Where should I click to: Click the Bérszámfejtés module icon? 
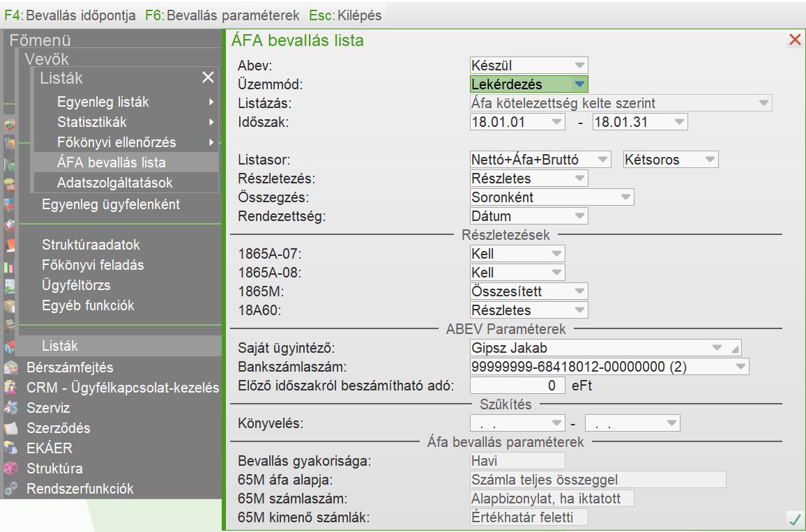[10, 367]
